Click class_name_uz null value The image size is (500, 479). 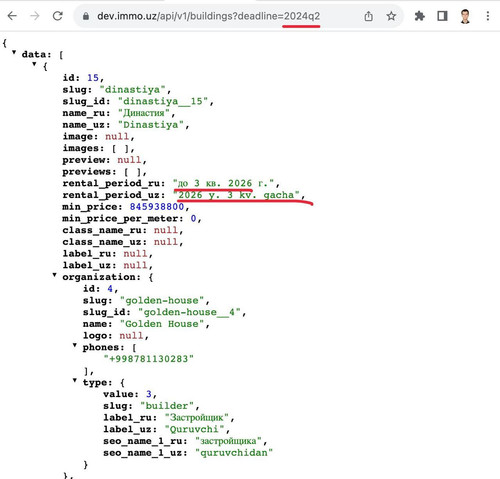click(166, 242)
